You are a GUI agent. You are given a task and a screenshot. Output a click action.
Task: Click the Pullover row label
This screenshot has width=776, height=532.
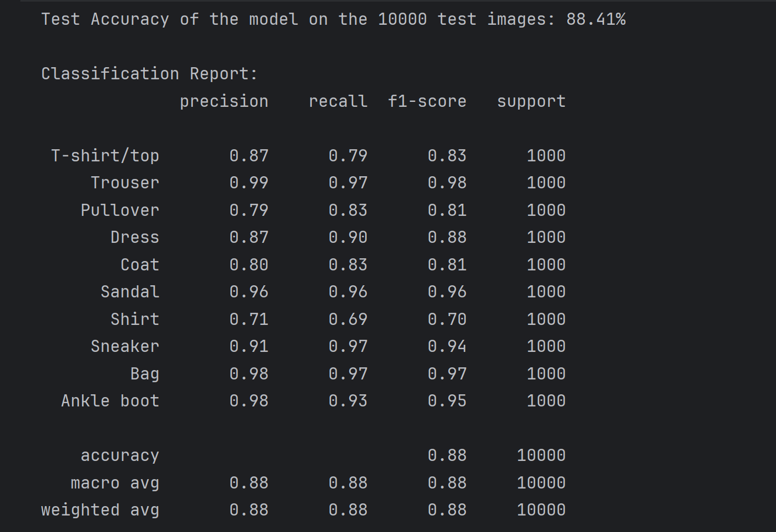[120, 210]
